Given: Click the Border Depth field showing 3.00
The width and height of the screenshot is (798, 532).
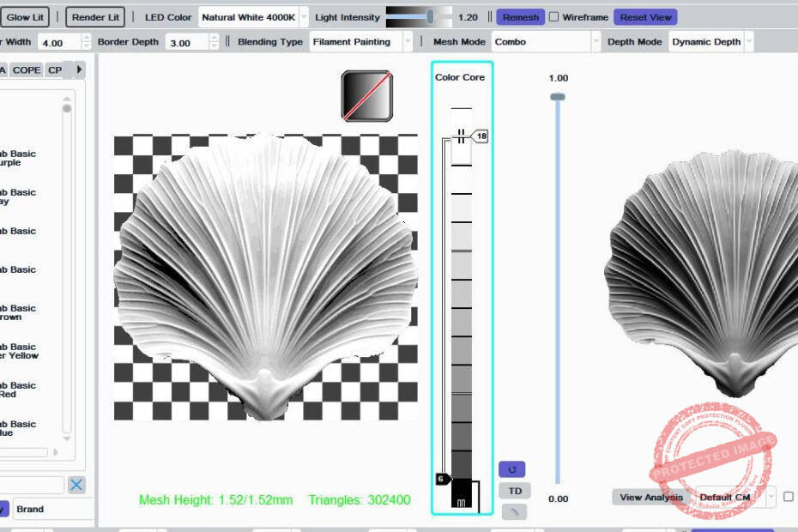Looking at the screenshot, I should 187,42.
